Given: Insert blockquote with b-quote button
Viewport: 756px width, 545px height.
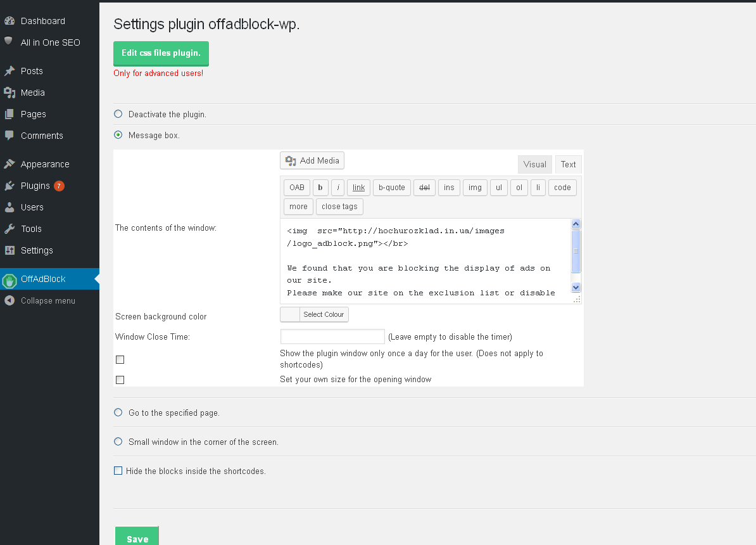Looking at the screenshot, I should [x=391, y=188].
